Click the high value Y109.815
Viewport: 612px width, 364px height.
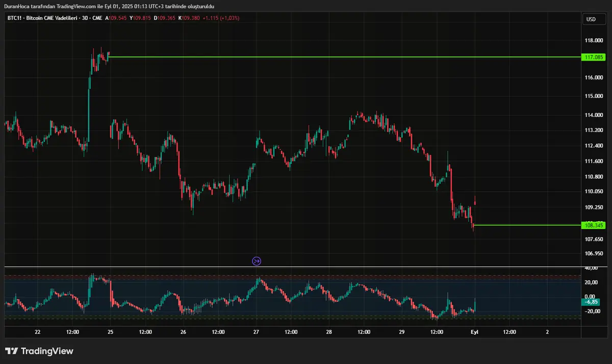(141, 18)
